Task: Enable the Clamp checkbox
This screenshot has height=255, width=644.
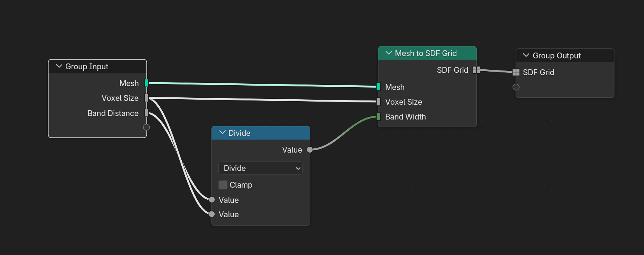Action: (x=223, y=185)
